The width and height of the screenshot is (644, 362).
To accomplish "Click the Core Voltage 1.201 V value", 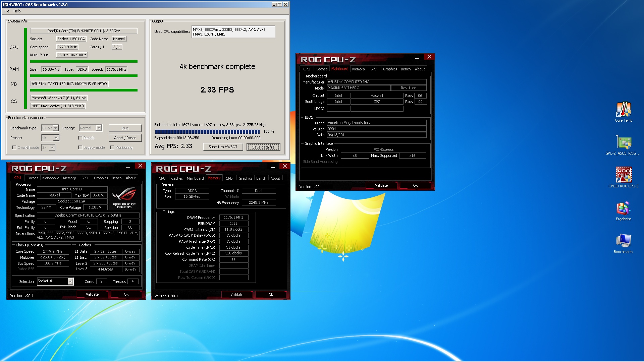I will point(95,207).
